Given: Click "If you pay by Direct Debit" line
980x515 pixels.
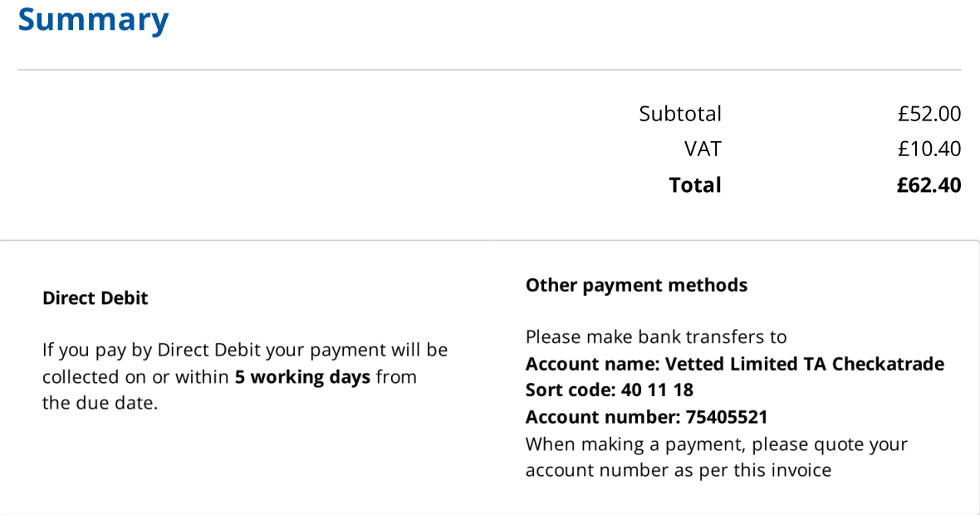Looking at the screenshot, I should (245, 351).
